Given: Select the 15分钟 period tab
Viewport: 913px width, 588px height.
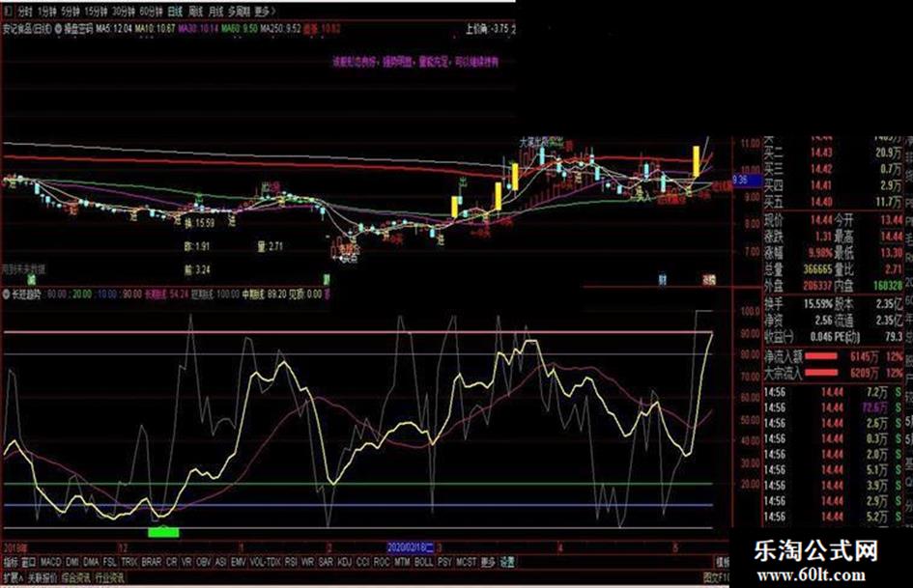Looking at the screenshot, I should [x=96, y=11].
